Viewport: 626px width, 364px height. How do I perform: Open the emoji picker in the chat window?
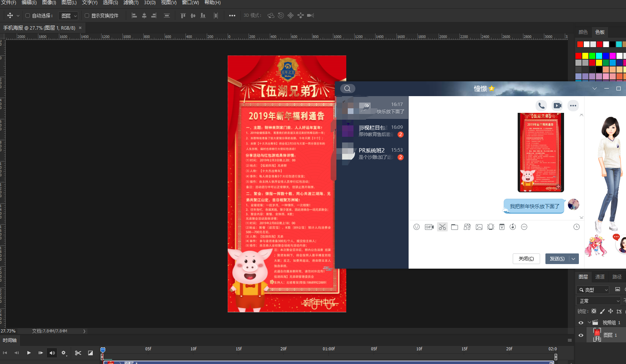point(417,227)
